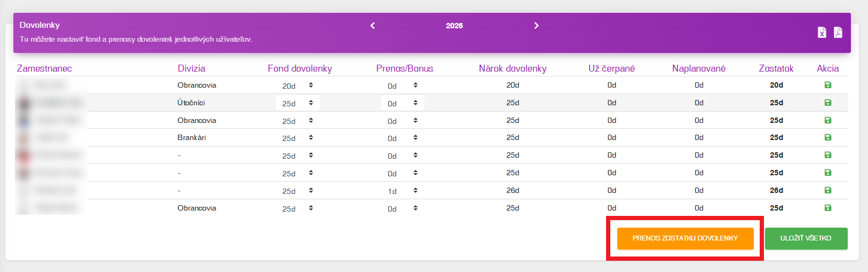
Task: Save the Brankári row with the green disk icon
Action: click(828, 137)
